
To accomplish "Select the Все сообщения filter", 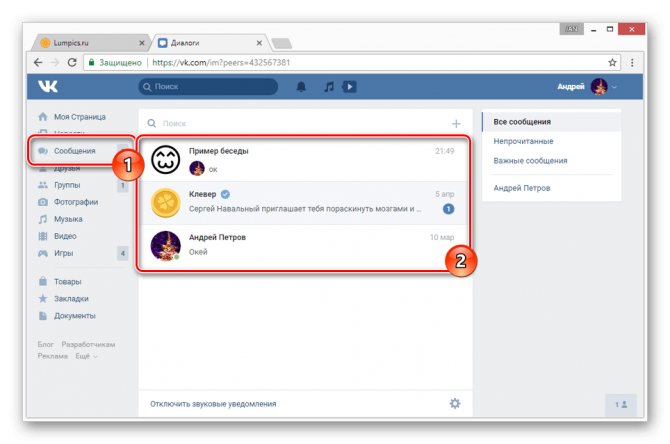I will tap(552, 122).
